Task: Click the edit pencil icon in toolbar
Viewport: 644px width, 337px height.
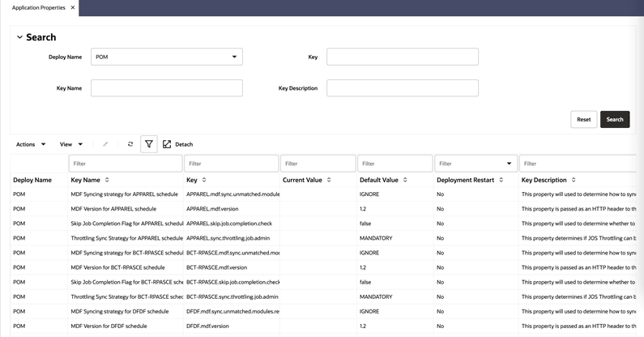Action: tap(105, 144)
